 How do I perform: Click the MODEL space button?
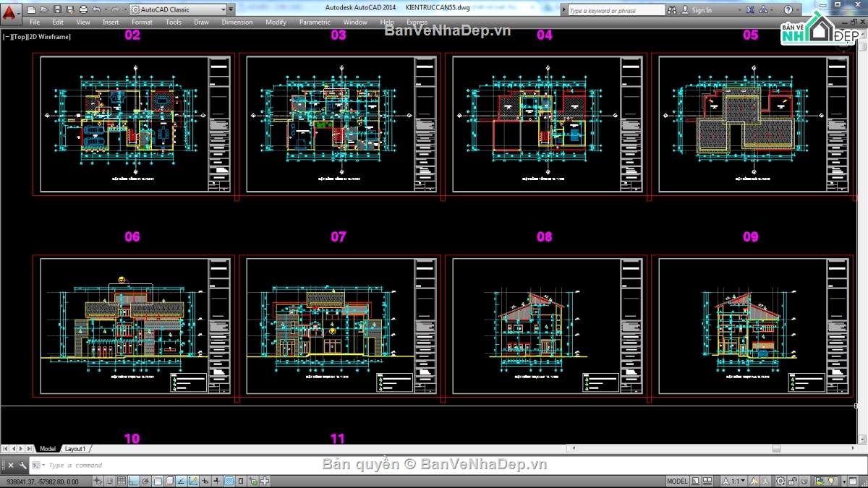click(x=677, y=481)
